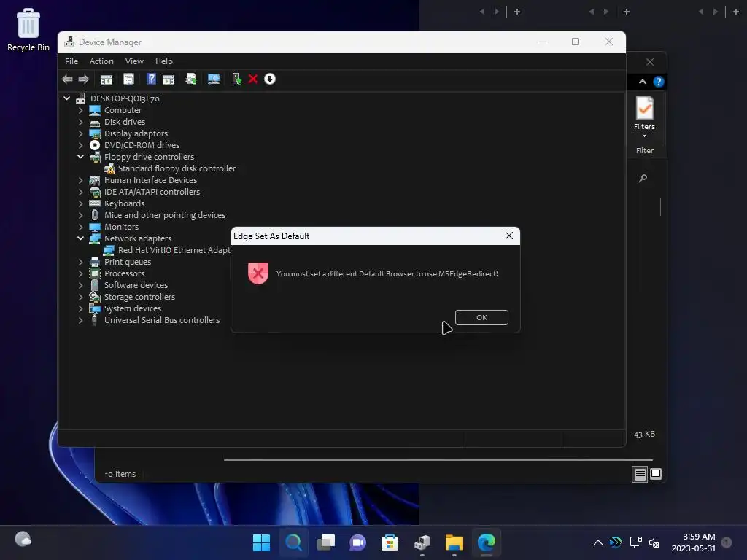The image size is (747, 560).
Task: Open Task View on the taskbar
Action: 326,542
